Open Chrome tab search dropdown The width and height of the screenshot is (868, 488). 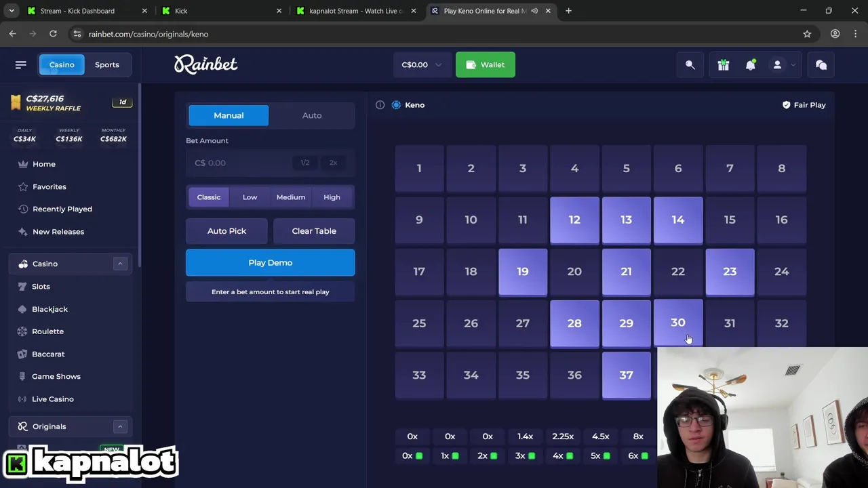coord(12,11)
